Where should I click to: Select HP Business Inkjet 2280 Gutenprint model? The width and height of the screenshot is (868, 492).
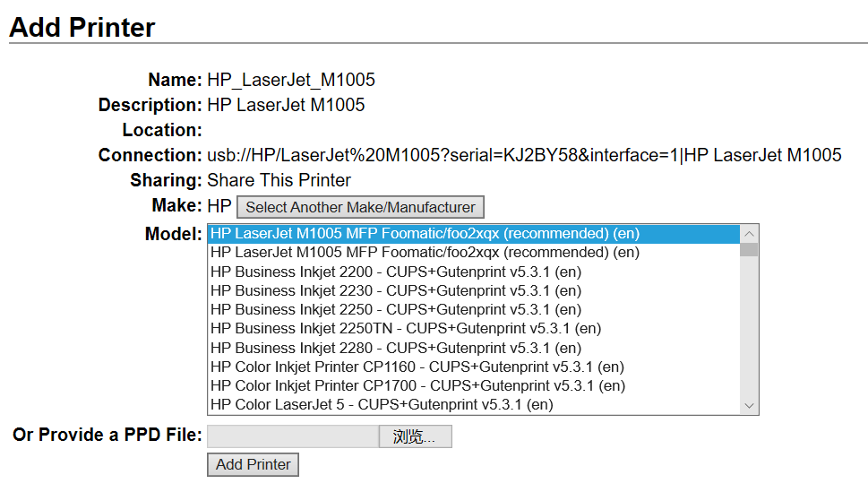coord(474,348)
